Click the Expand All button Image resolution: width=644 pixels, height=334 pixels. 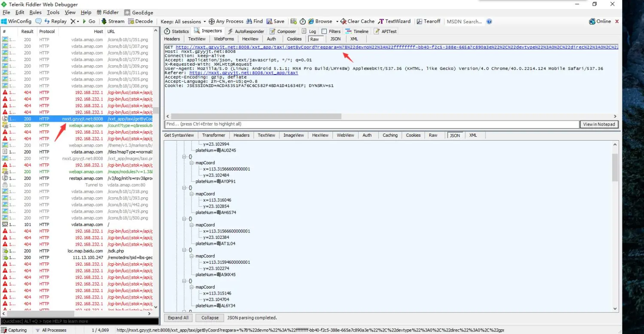[x=178, y=318]
